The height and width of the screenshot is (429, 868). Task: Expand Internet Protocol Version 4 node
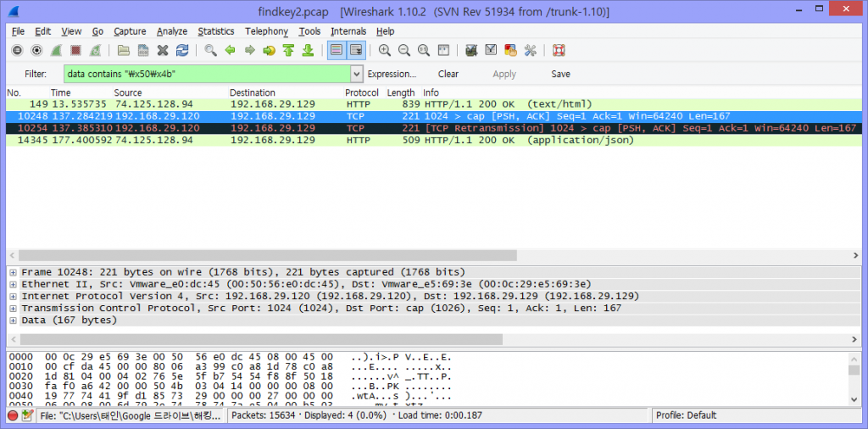point(13,296)
